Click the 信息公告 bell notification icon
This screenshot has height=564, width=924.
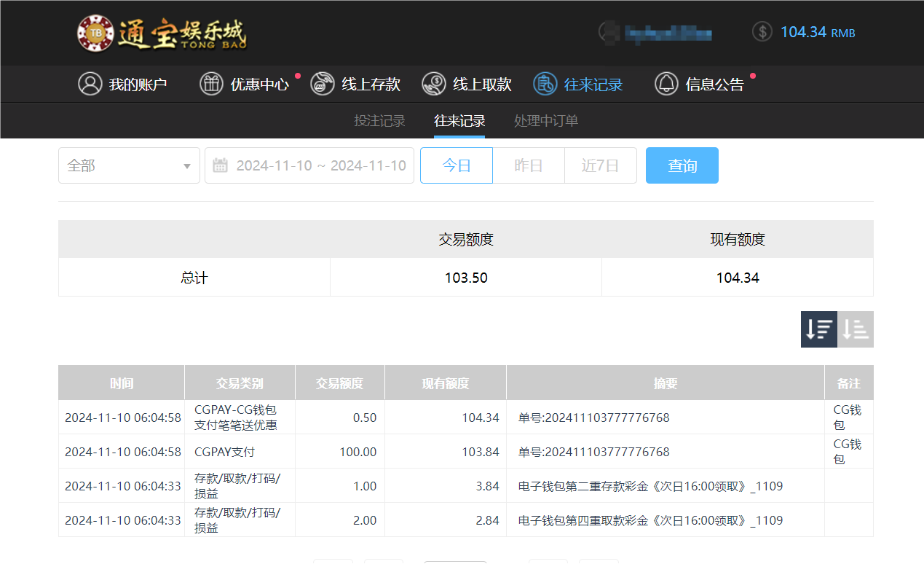(666, 84)
